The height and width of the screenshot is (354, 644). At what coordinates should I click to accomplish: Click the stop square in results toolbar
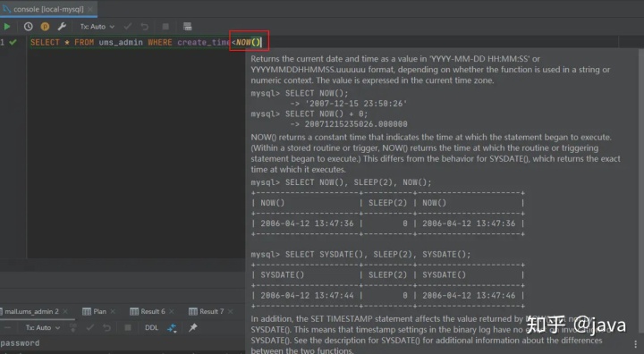point(128,327)
